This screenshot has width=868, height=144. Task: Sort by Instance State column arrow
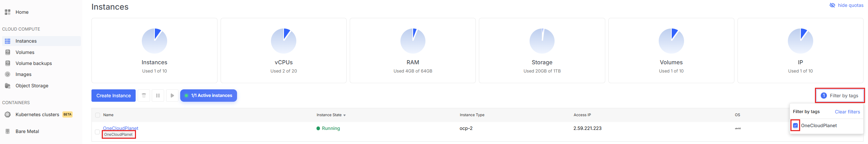pos(344,115)
